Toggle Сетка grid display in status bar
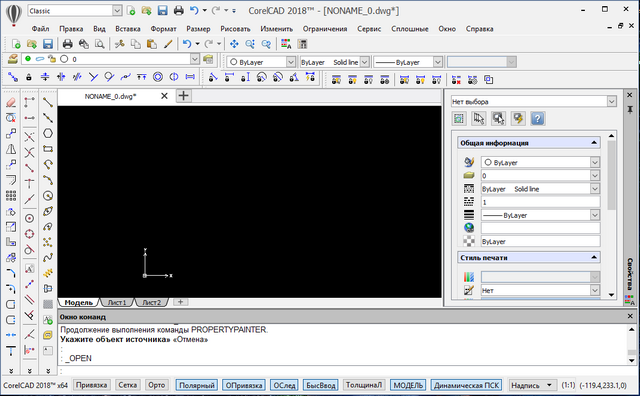Screen dimensions: 640x396 pos(127,385)
